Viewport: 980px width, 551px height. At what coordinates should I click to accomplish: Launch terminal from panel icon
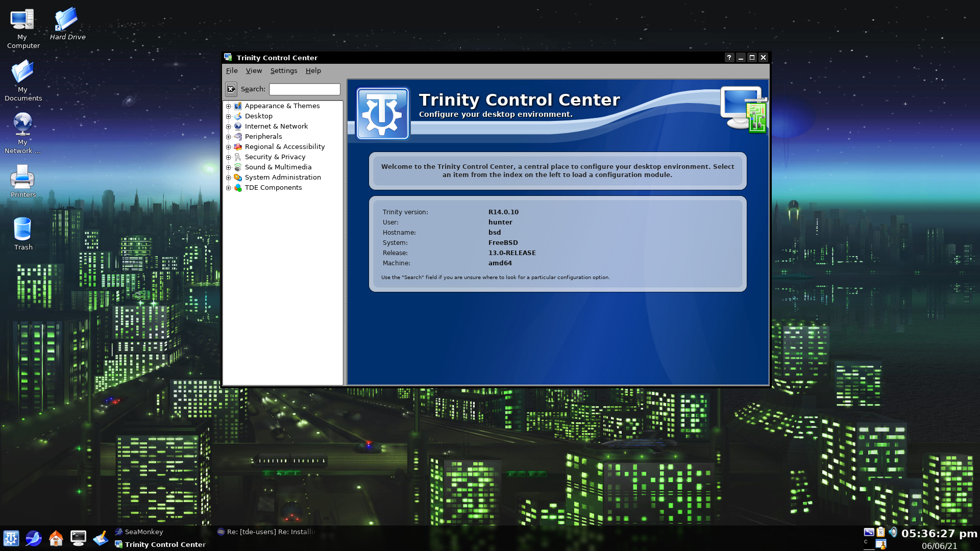(x=78, y=538)
